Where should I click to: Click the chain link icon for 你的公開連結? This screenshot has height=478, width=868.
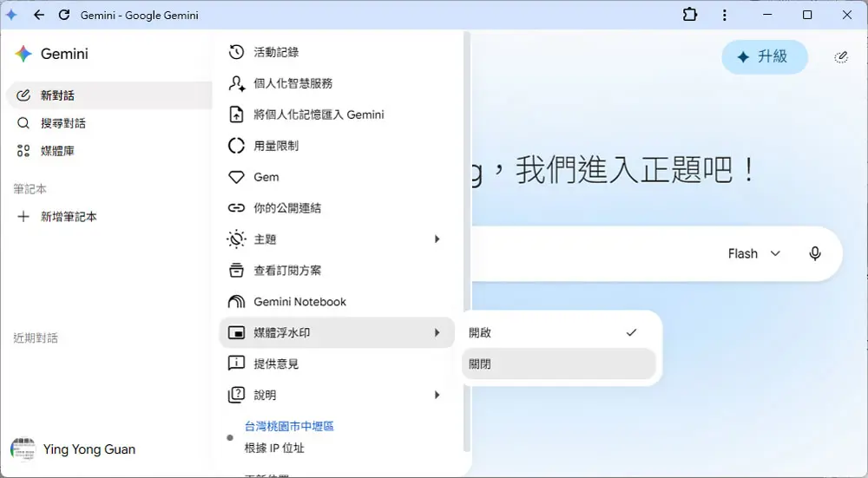click(x=236, y=208)
